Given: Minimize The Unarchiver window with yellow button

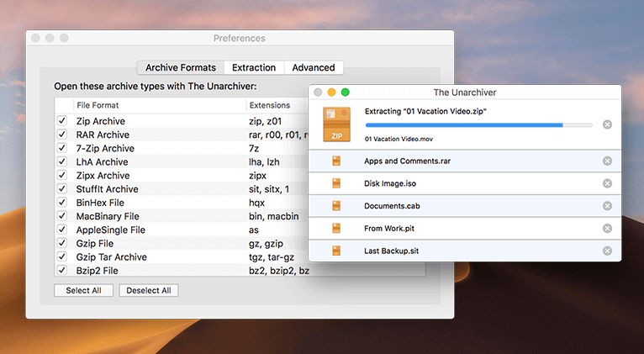Looking at the screenshot, I should [x=331, y=92].
